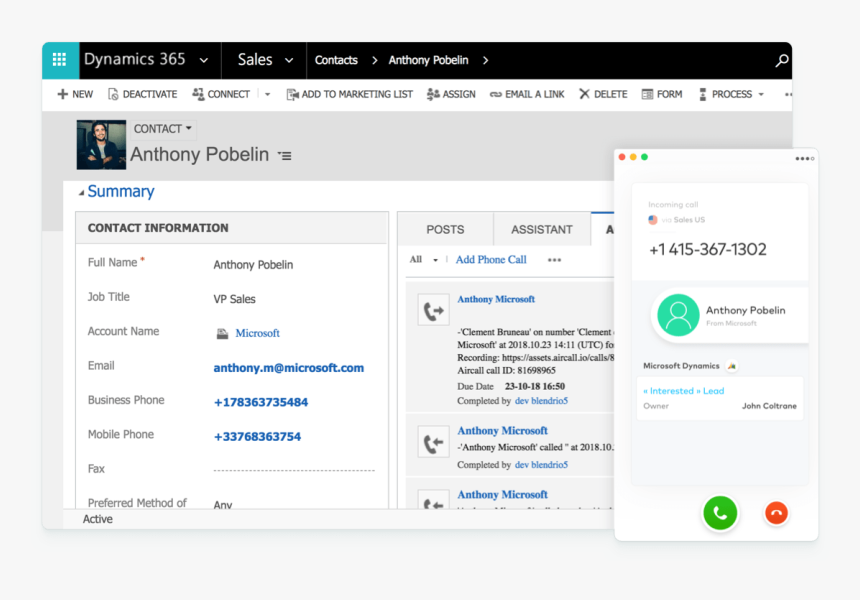Open the Dynamics 365 app launcher grid
The width and height of the screenshot is (860, 600).
[x=60, y=60]
